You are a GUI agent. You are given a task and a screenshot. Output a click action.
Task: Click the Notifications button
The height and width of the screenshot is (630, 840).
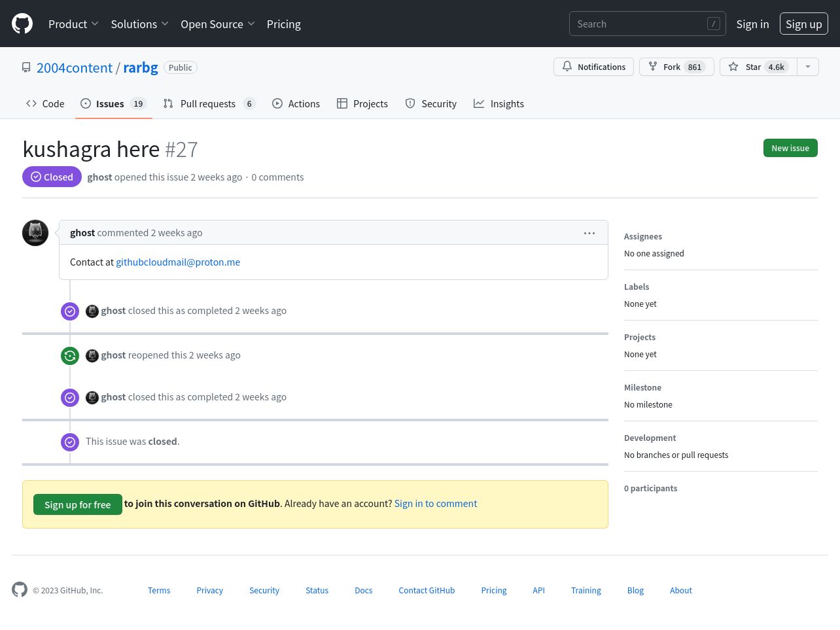coord(593,67)
